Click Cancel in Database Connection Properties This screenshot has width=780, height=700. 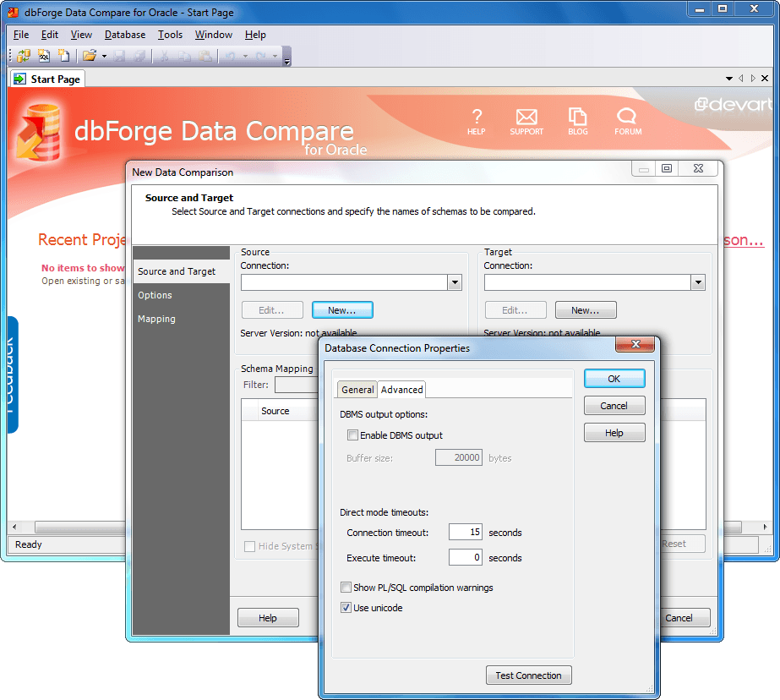tap(614, 406)
